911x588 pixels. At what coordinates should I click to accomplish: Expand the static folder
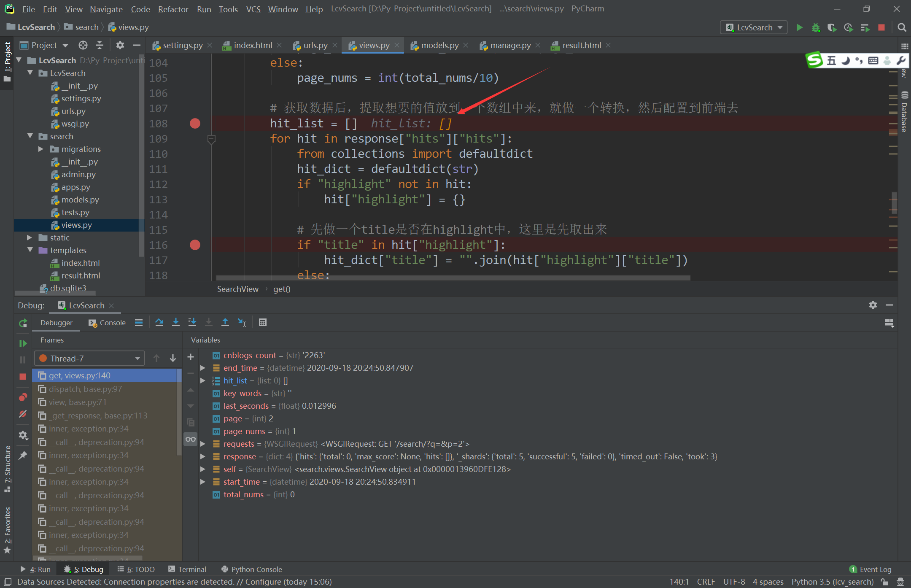click(30, 237)
